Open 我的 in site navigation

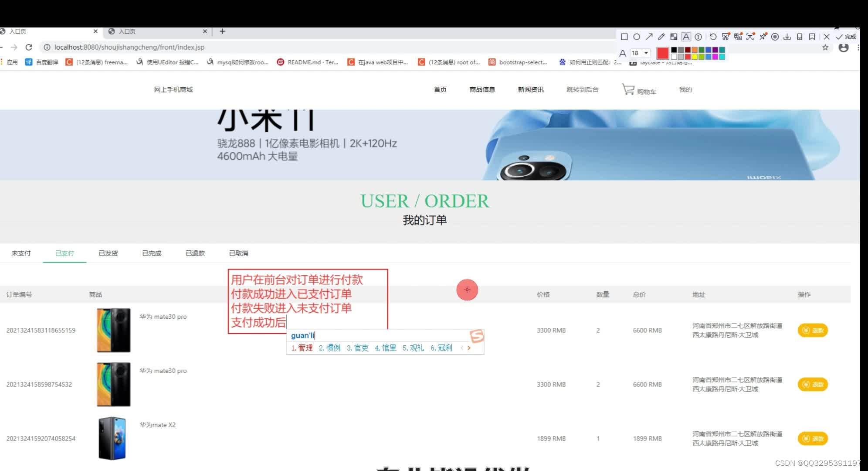pyautogui.click(x=685, y=89)
